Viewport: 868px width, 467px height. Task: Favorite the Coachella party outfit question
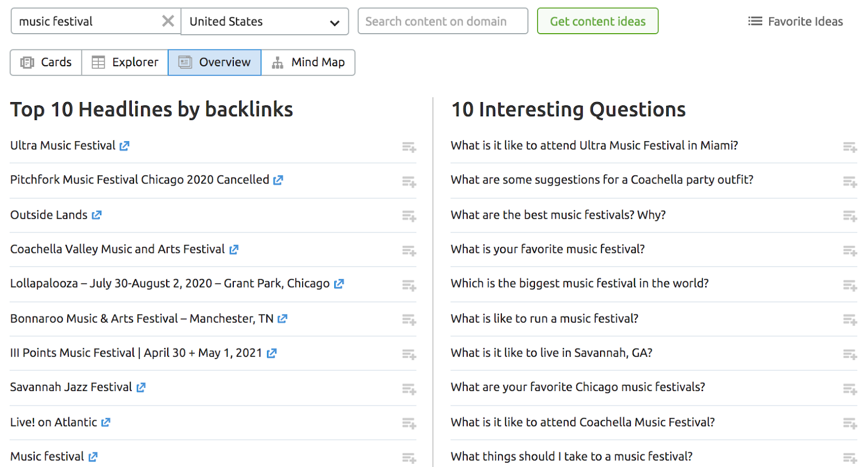tap(850, 182)
